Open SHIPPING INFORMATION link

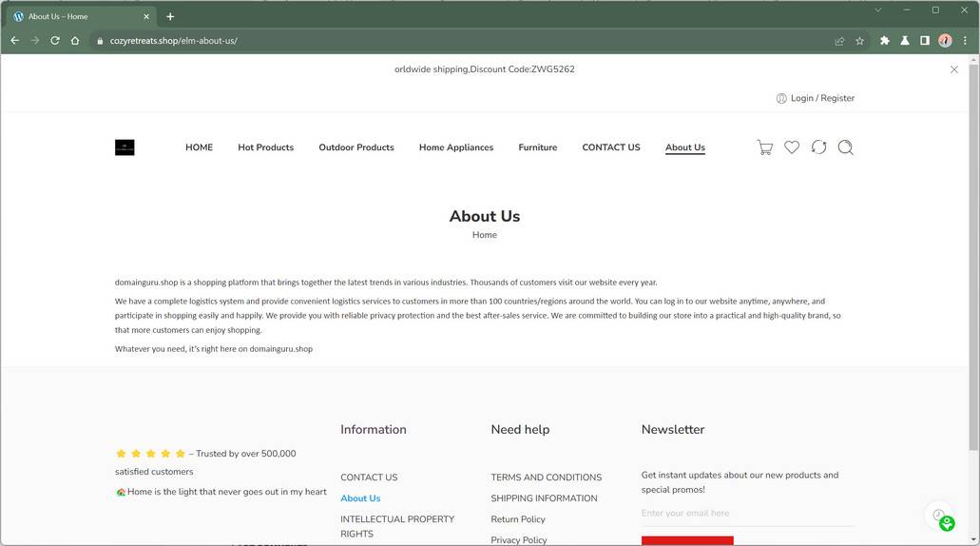tap(544, 498)
